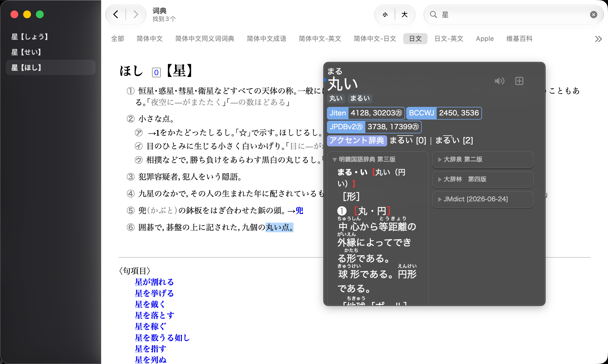Expand the 大辞林 第四版 dictionary
Viewport: 608px width, 364px height.
click(483, 179)
